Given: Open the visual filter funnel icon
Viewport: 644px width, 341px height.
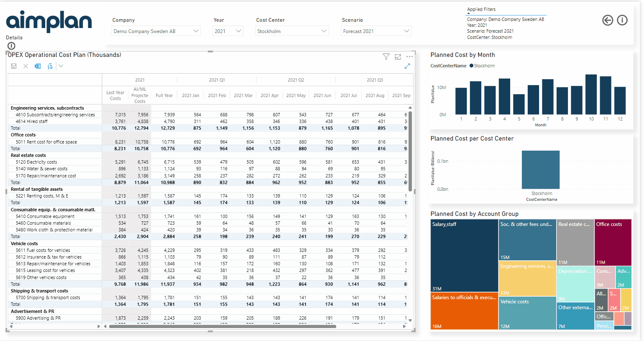Looking at the screenshot, I should (x=386, y=56).
